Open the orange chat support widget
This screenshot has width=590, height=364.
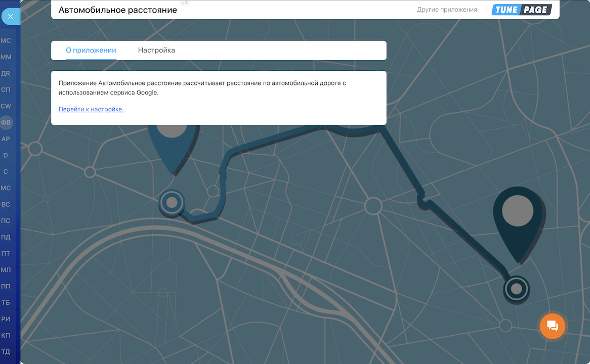pos(552,326)
